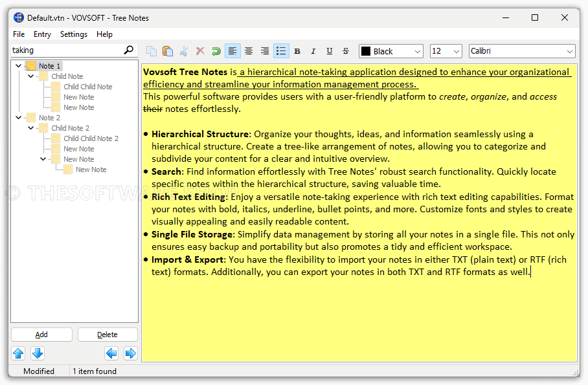Click Modified in the status bar
588x385 pixels.
click(x=39, y=371)
